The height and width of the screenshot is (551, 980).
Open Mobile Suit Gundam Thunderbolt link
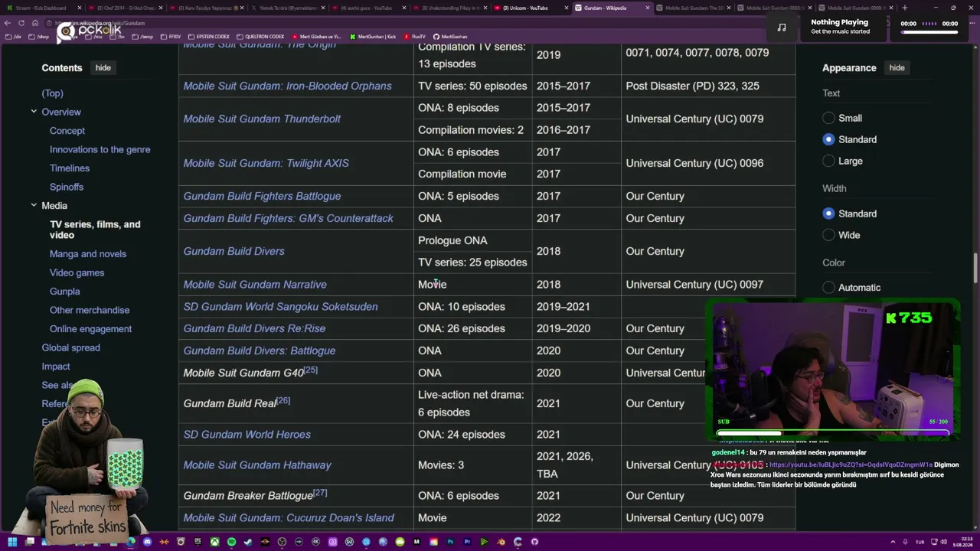262,119
